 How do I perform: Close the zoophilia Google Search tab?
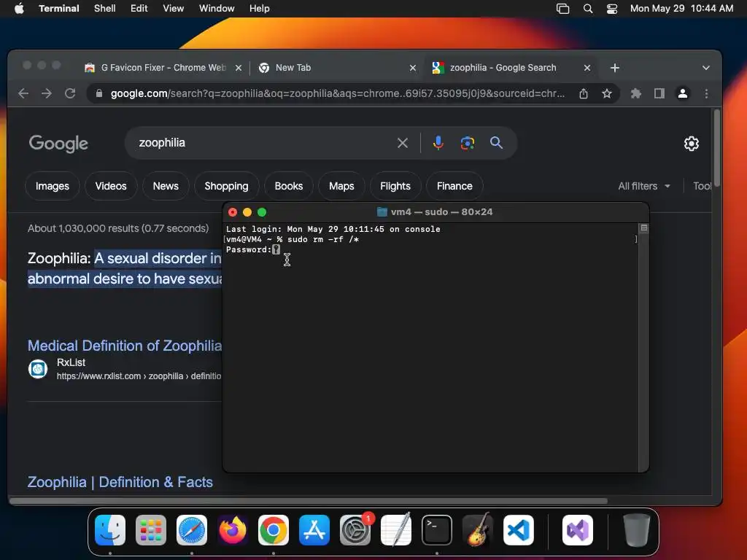(x=587, y=68)
